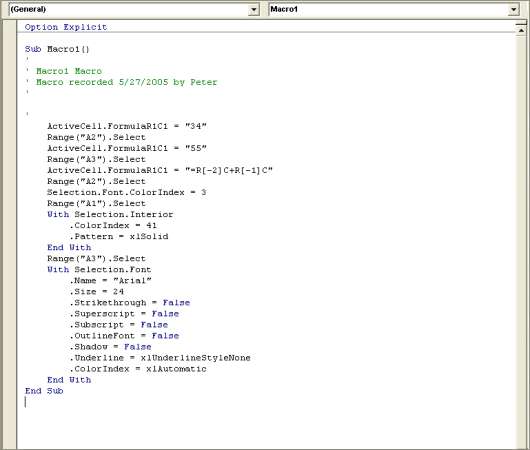This screenshot has height=450, width=530.
Task: Click the .Superscript = False line
Action: coord(124,314)
